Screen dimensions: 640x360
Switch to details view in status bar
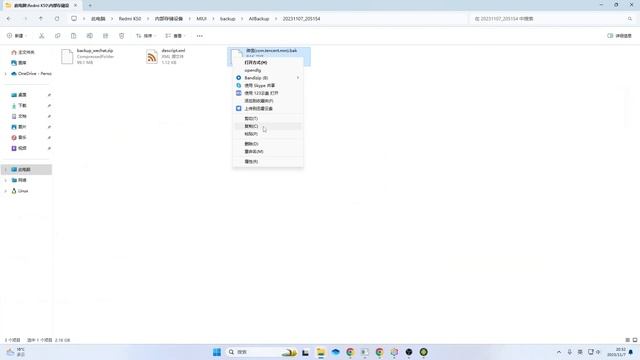[627, 340]
